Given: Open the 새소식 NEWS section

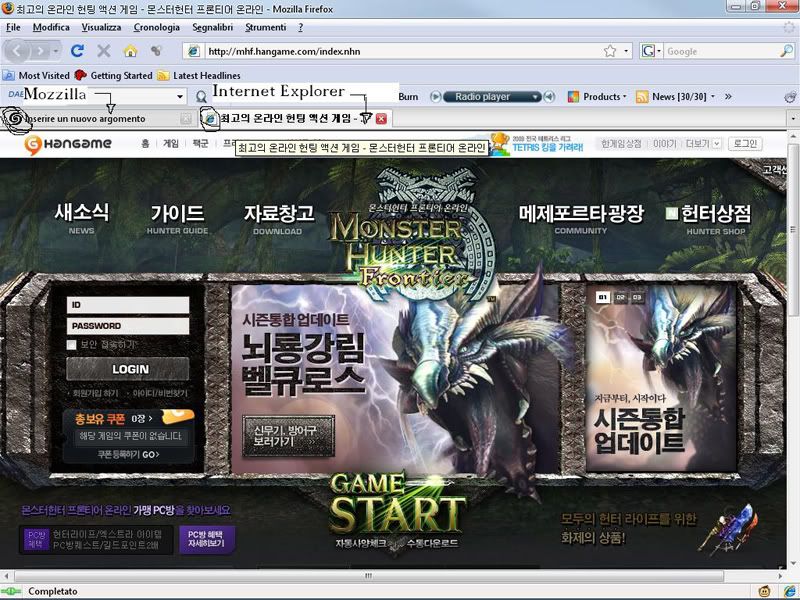Looking at the screenshot, I should pyautogui.click(x=82, y=218).
